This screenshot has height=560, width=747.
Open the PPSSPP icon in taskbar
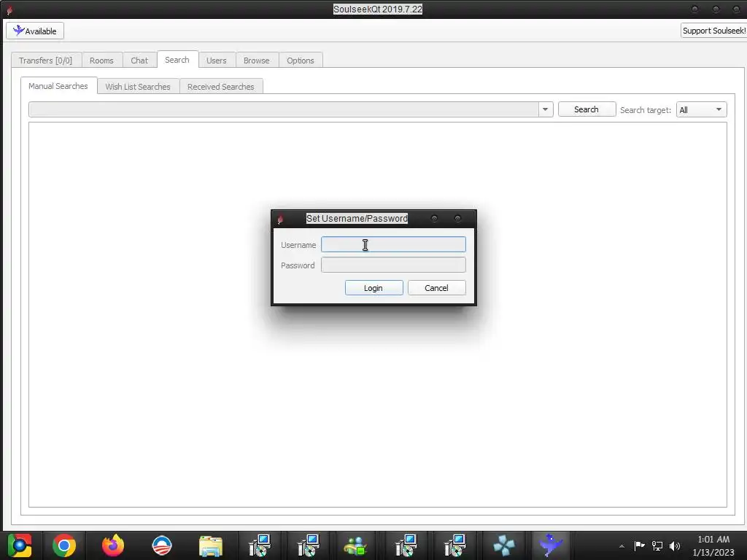coord(503,545)
